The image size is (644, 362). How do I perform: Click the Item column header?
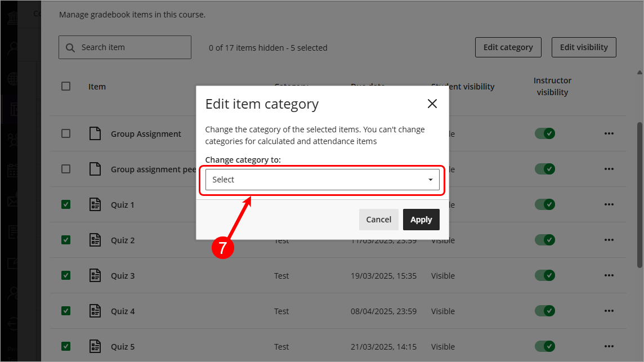(x=97, y=87)
